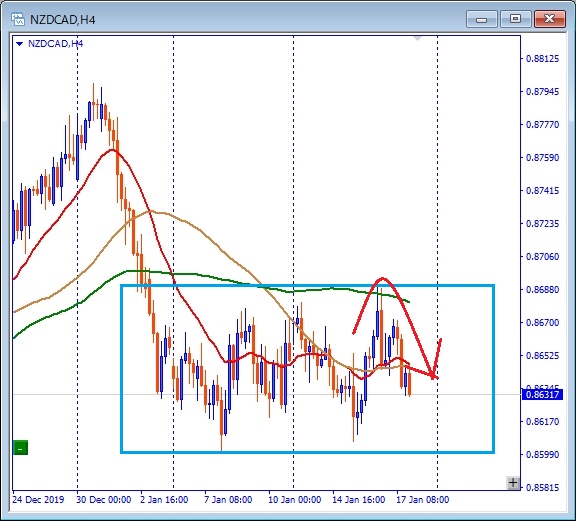The width and height of the screenshot is (576, 521).
Task: Close the NZDCAD,H4 chart window
Action: point(549,19)
